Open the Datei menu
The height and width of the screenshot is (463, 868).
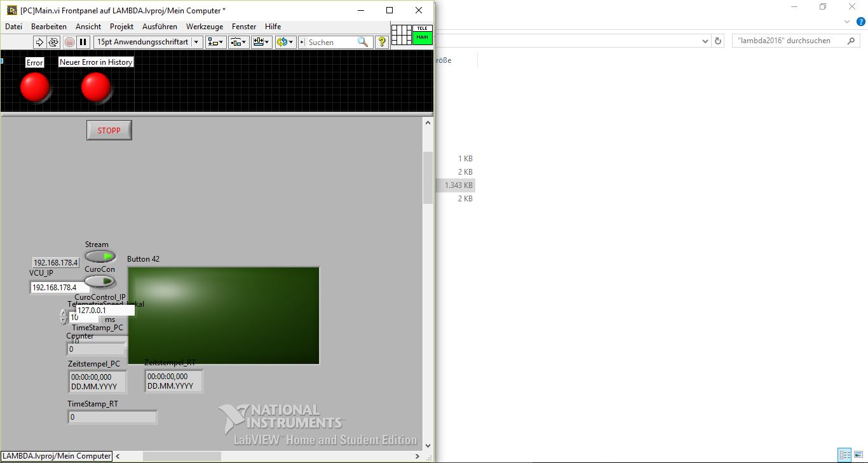tap(13, 27)
